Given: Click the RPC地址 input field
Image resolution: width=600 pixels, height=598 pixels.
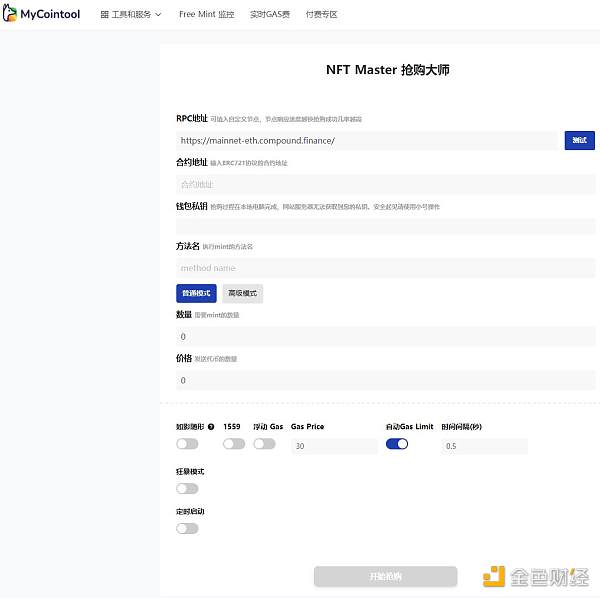Looking at the screenshot, I should coord(366,141).
